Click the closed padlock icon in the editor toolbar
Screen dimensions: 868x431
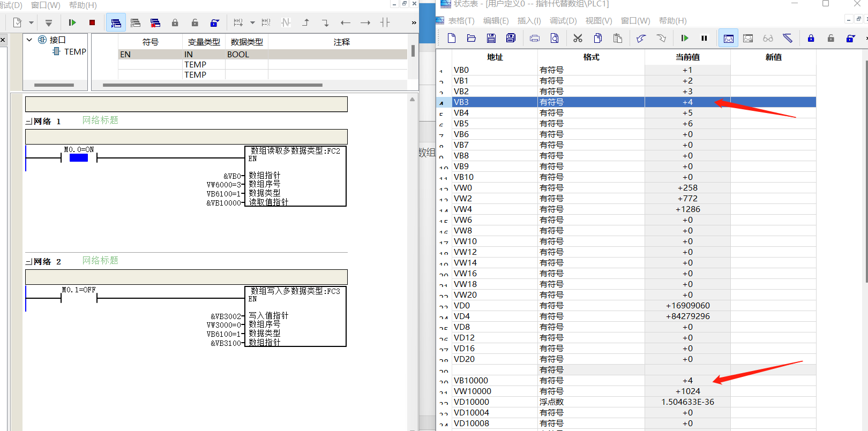(175, 22)
